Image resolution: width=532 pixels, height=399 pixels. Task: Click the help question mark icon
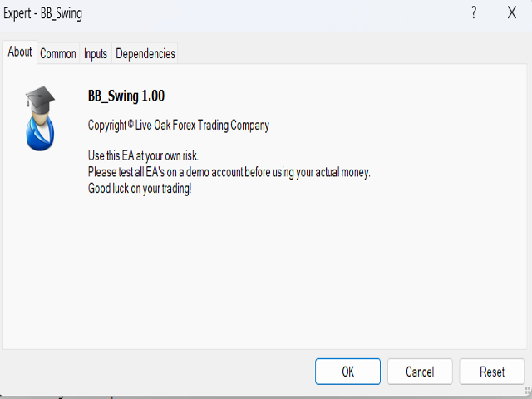(x=474, y=13)
